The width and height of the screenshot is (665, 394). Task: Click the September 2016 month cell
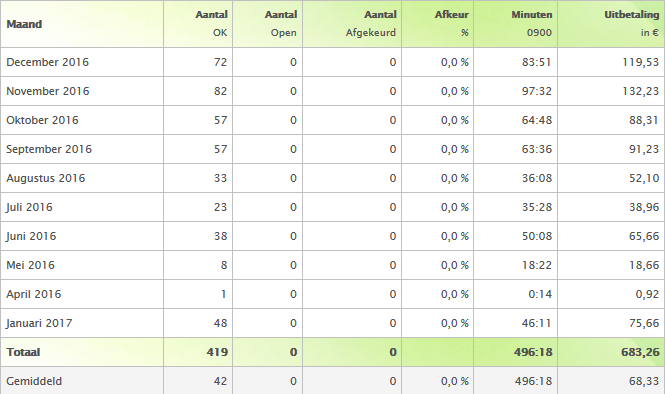(x=49, y=149)
